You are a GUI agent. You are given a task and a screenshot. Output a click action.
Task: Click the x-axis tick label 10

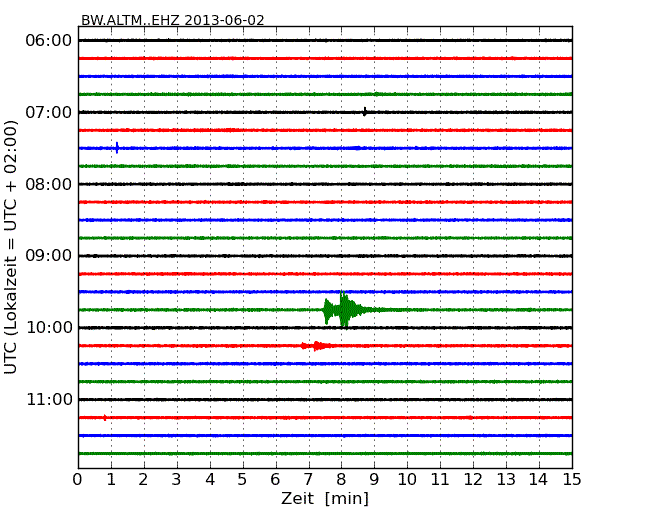point(407,480)
